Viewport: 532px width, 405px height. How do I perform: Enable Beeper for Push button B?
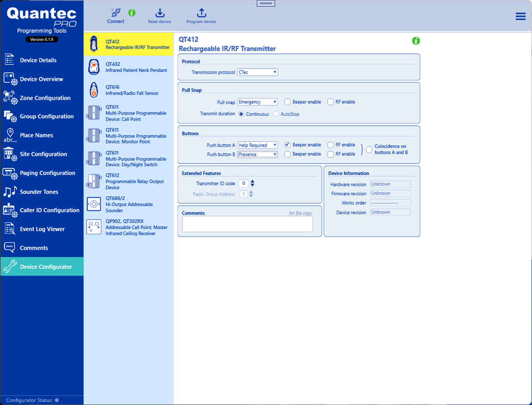287,154
